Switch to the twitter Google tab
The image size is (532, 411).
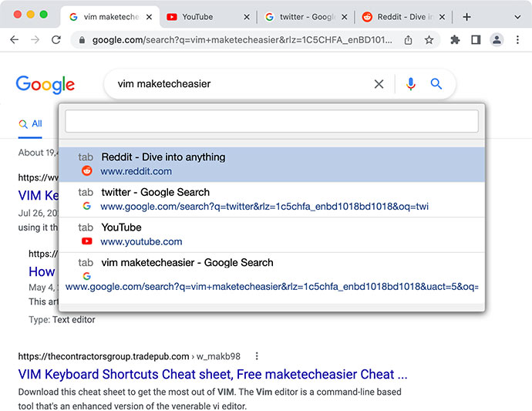point(307,17)
